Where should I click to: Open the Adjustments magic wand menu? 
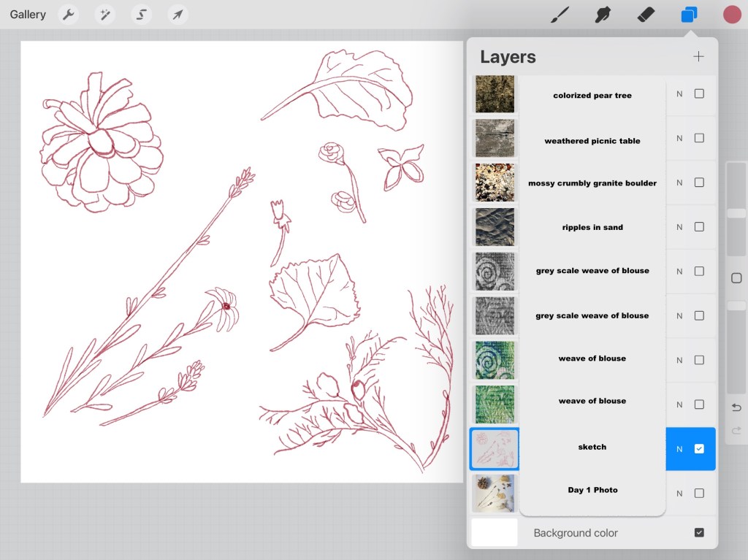(x=105, y=15)
